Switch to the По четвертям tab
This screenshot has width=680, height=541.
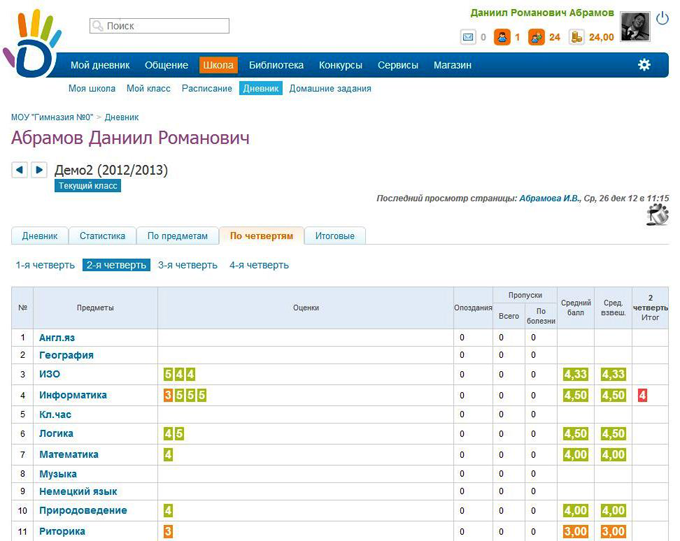click(262, 236)
